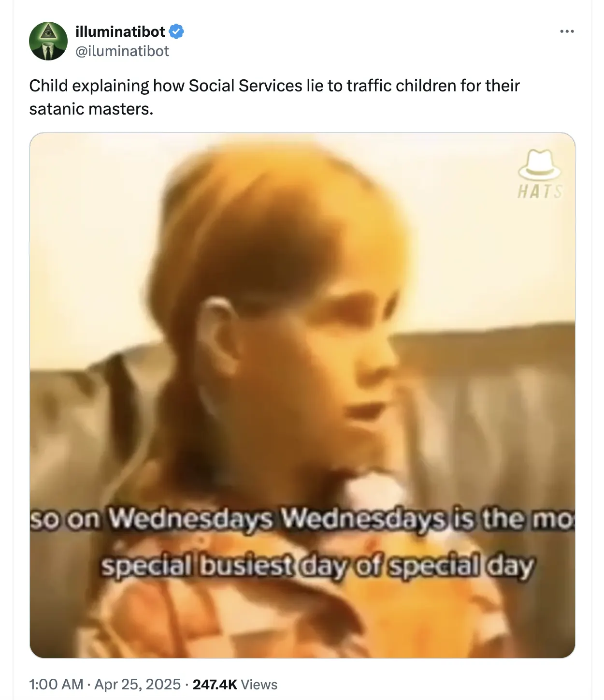
Task: Click the white hat watermark logo
Action: pos(539,165)
